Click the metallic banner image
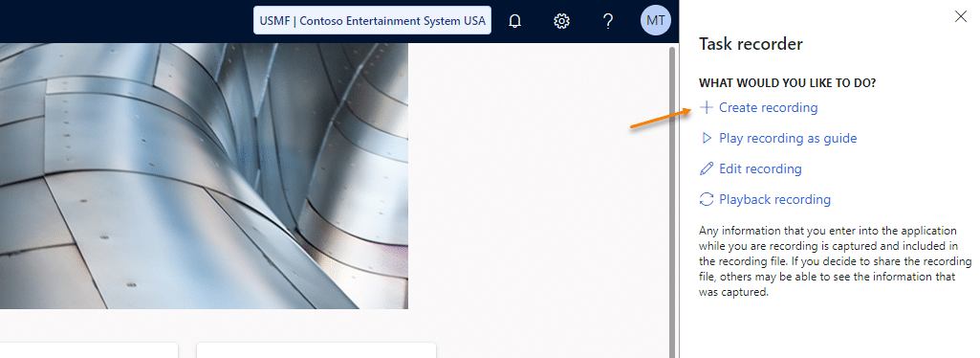The width and height of the screenshot is (980, 358). (204, 176)
